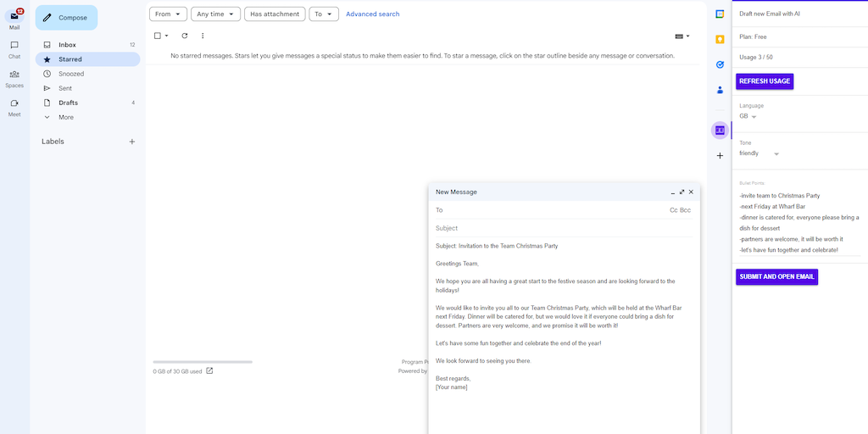Click SUBMIT AND OPEN EMAIL button
Screen dimensions: 868x434
point(776,277)
